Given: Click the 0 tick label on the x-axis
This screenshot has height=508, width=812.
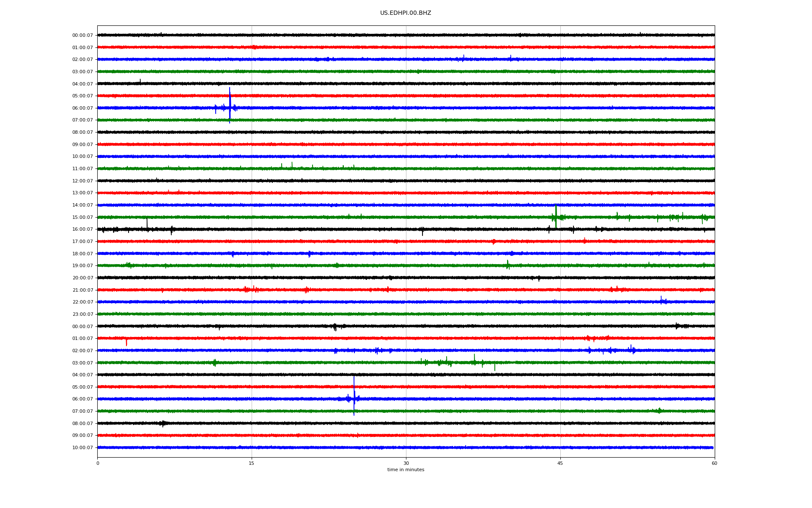Looking at the screenshot, I should tap(98, 463).
